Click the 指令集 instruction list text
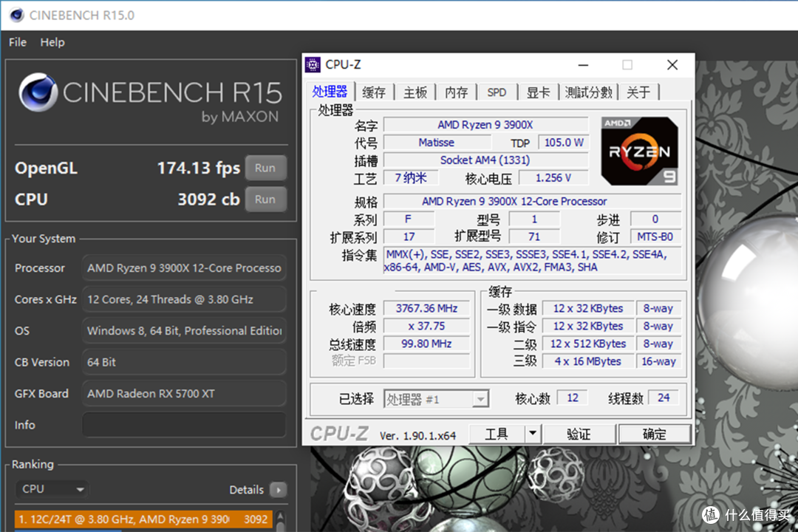 point(532,261)
